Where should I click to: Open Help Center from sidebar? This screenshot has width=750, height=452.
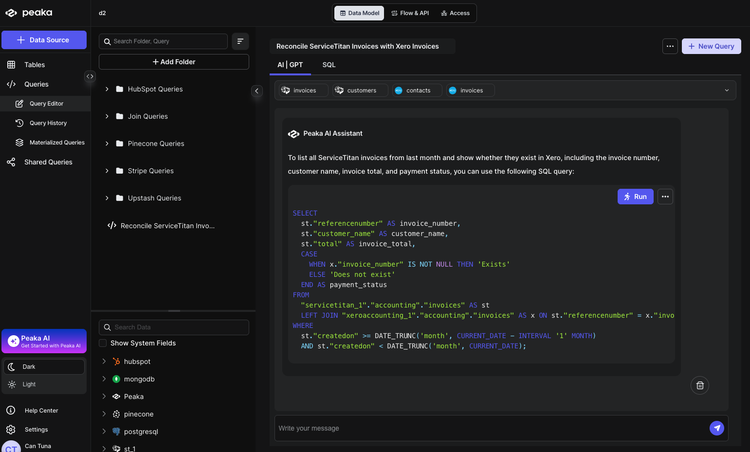(41, 411)
